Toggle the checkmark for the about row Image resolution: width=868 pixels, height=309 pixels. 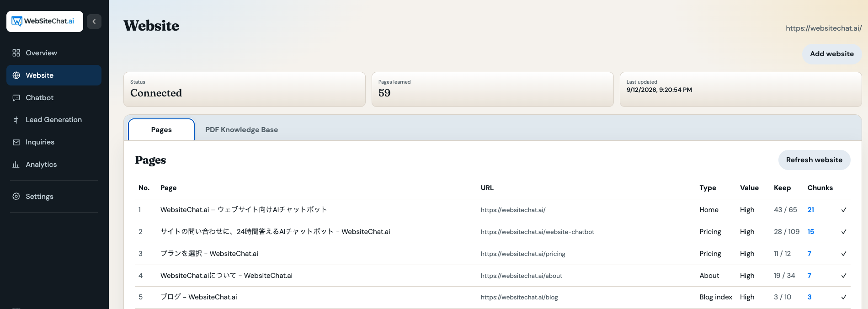pyautogui.click(x=844, y=276)
